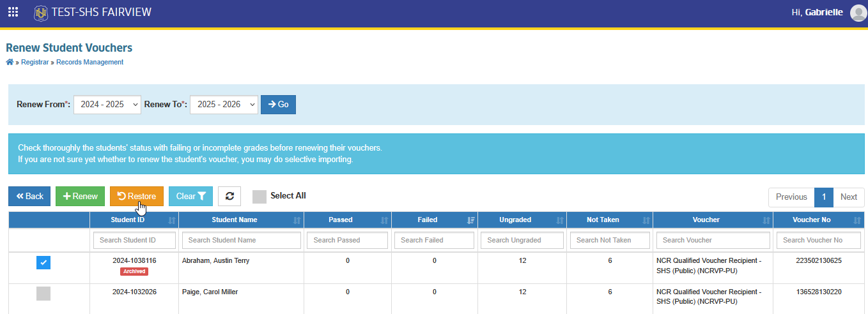
Task: Toggle the Select All checkbox
Action: [260, 197]
